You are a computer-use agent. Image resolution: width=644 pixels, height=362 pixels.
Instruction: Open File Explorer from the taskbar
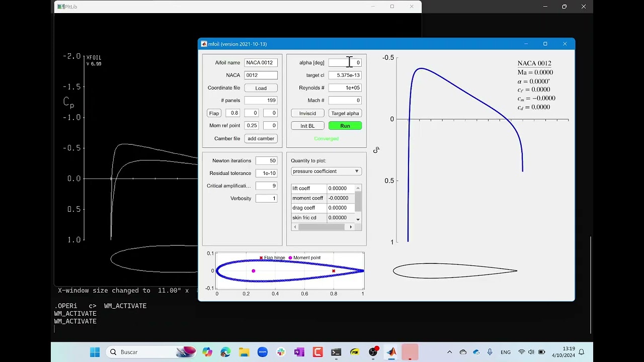[x=244, y=352]
